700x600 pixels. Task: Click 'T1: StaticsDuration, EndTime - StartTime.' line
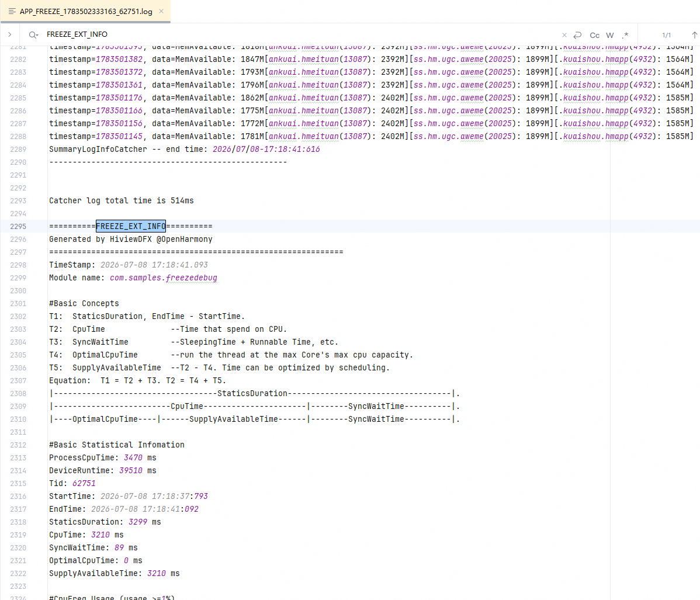coord(147,317)
